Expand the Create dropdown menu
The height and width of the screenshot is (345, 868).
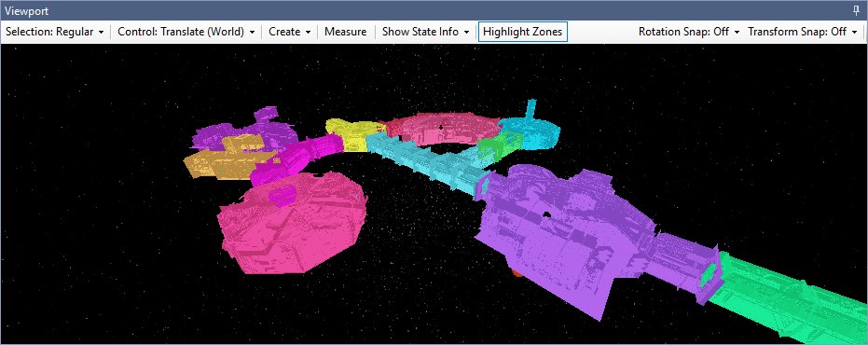pos(290,32)
